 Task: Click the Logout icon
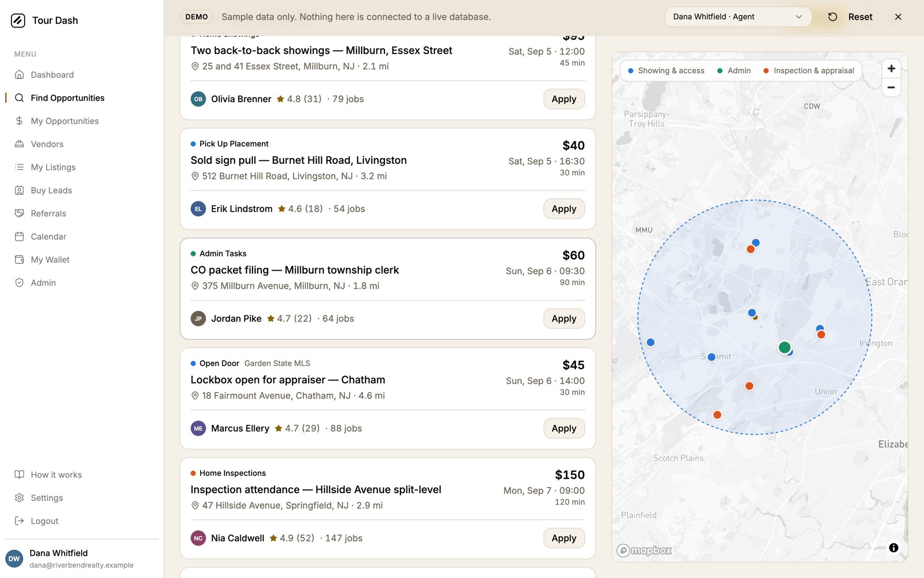(x=20, y=521)
